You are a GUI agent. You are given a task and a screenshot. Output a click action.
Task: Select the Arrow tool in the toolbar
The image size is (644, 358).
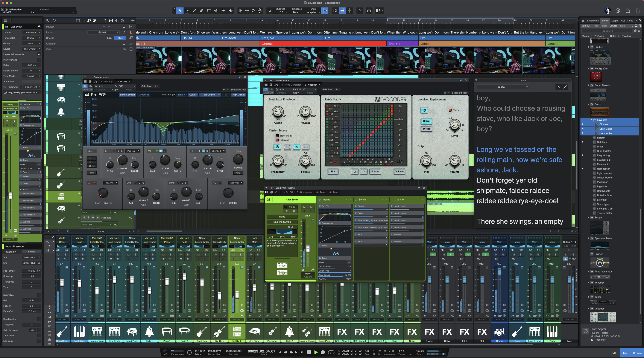pos(179,11)
